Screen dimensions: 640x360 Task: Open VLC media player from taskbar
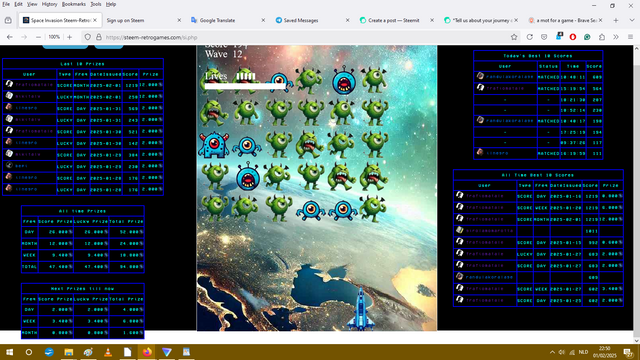(108, 352)
